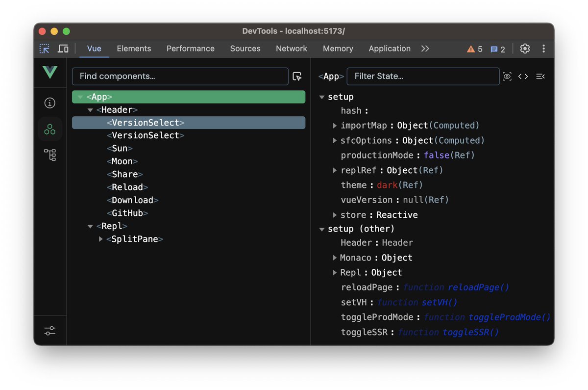Collapse the App component tree node
The image size is (588, 390).
[80, 97]
